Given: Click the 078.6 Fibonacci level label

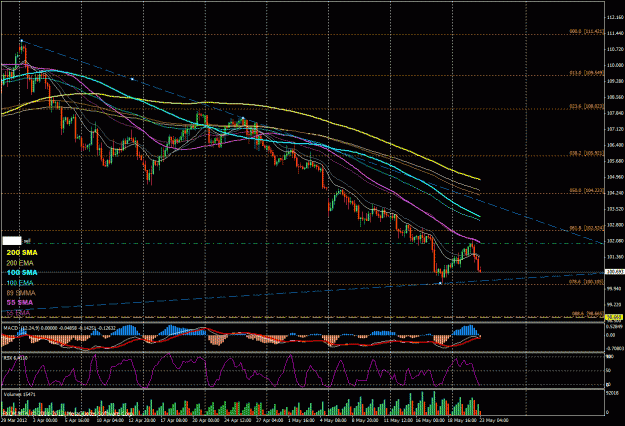Looking at the screenshot, I should pyautogui.click(x=587, y=282).
